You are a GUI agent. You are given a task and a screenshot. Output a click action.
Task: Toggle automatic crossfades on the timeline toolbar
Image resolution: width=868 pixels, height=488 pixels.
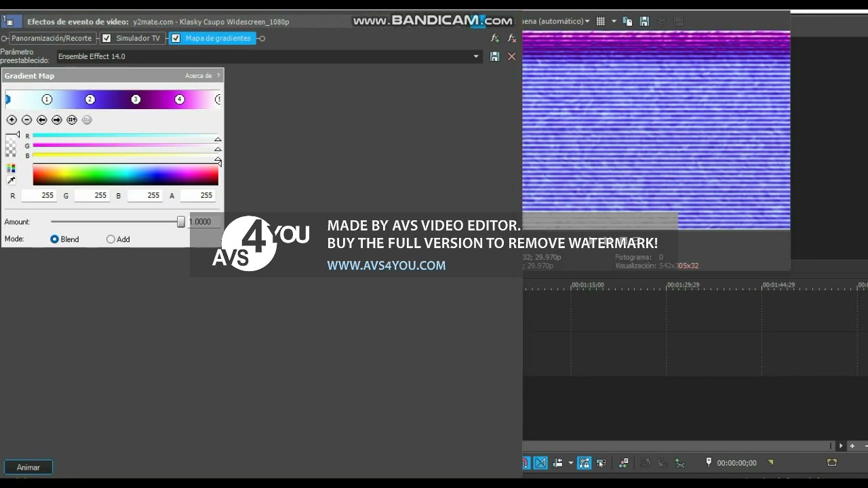[540, 463]
